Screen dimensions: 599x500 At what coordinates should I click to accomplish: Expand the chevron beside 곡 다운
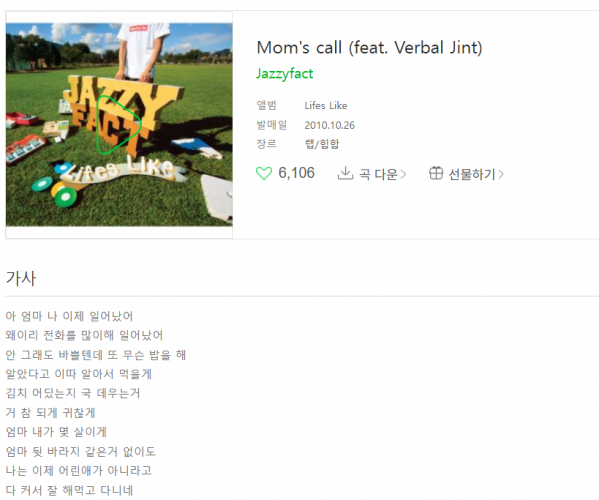[403, 175]
